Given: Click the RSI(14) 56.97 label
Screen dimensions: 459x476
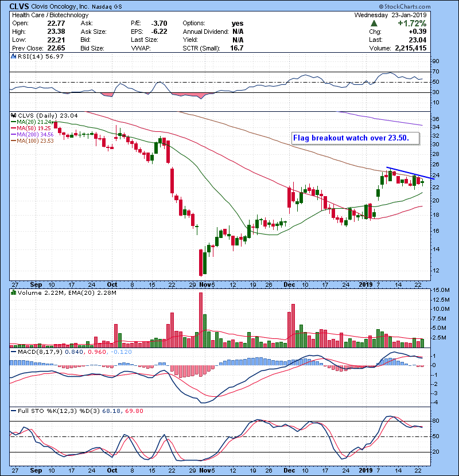Looking at the screenshot, I should click(41, 56).
